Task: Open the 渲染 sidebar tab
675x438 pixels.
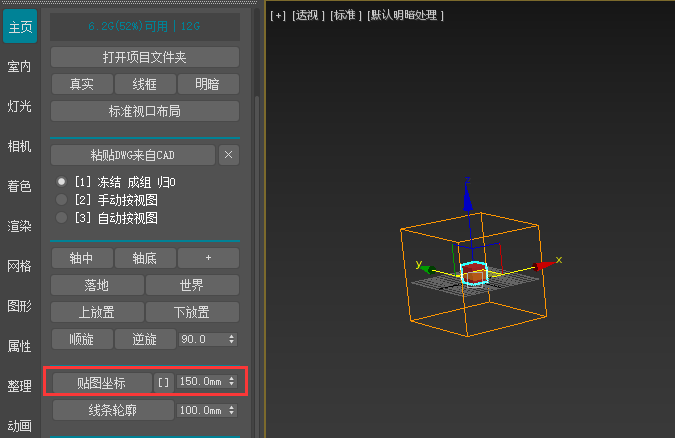Action: pyautogui.click(x=20, y=226)
